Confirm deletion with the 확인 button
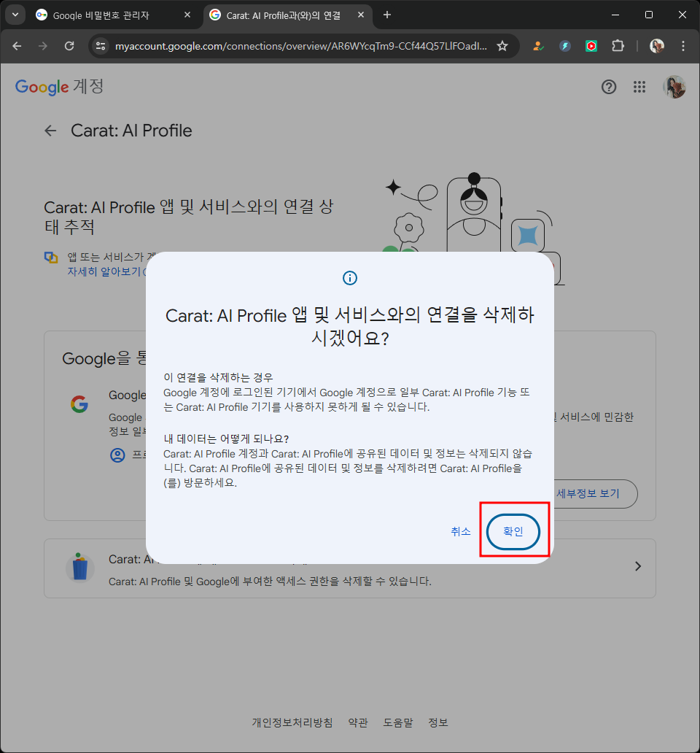The width and height of the screenshot is (700, 753). click(x=513, y=531)
